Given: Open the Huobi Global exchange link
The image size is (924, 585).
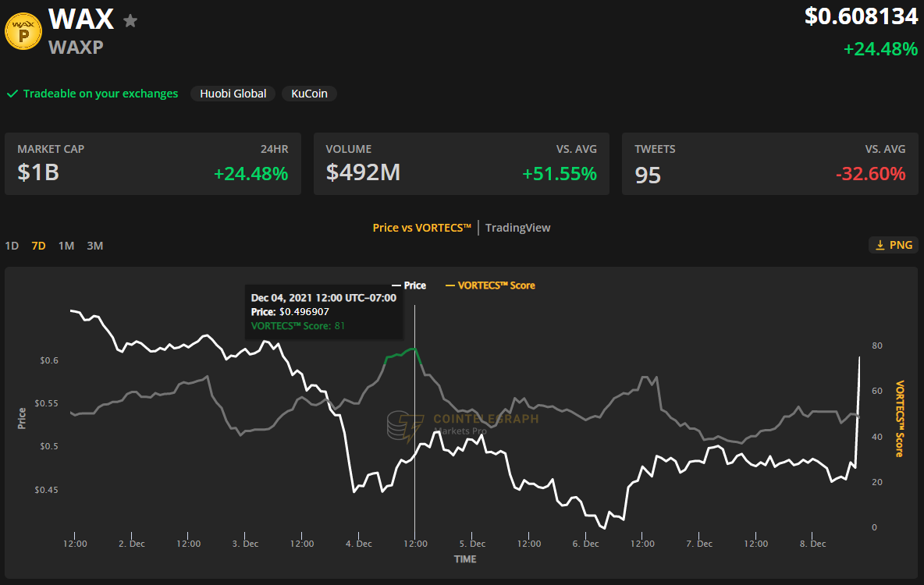Looking at the screenshot, I should [x=233, y=94].
